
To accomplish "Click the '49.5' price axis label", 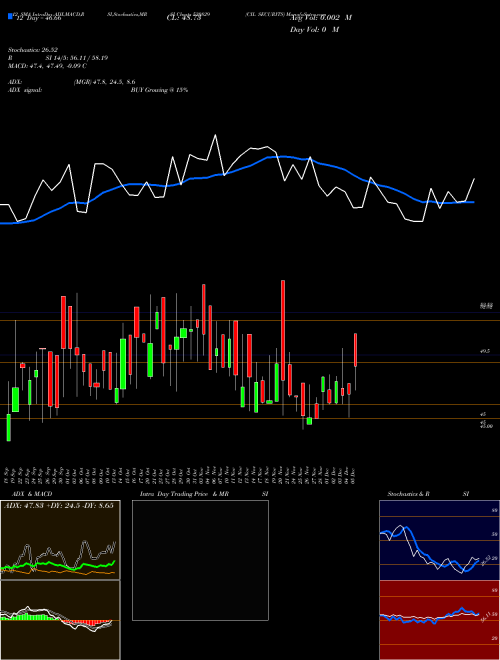I will (485, 351).
